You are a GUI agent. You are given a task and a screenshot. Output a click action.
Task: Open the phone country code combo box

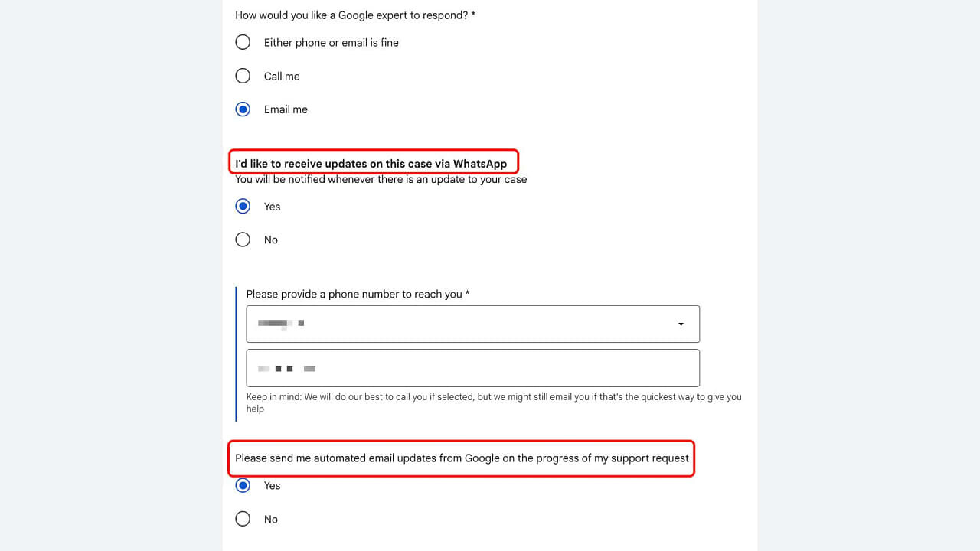(x=459, y=324)
